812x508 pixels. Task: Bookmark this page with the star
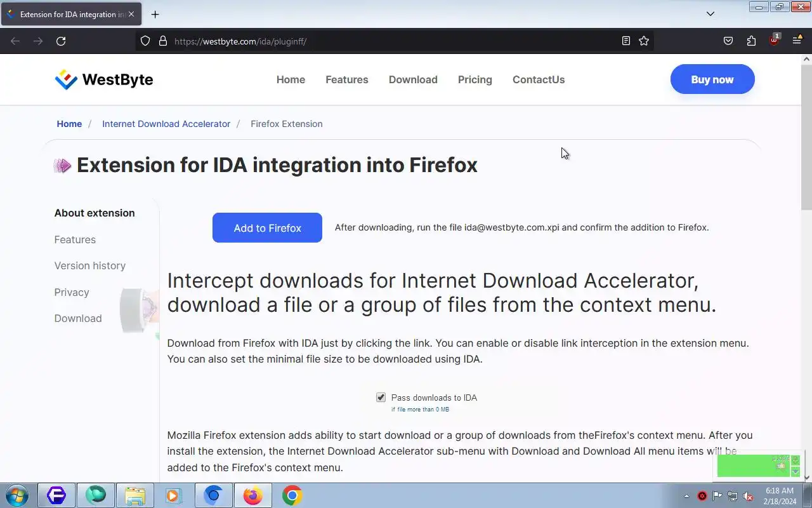[644, 41]
